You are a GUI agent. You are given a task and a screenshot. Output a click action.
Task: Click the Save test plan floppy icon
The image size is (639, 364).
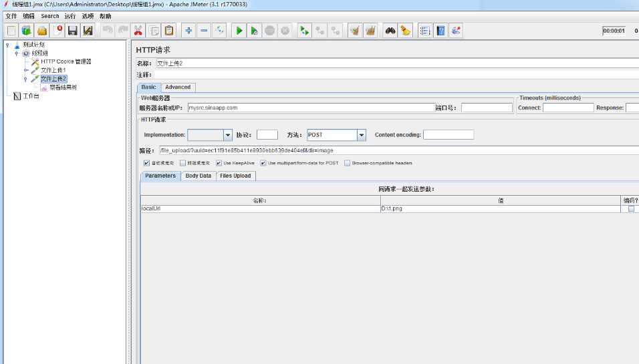point(73,31)
